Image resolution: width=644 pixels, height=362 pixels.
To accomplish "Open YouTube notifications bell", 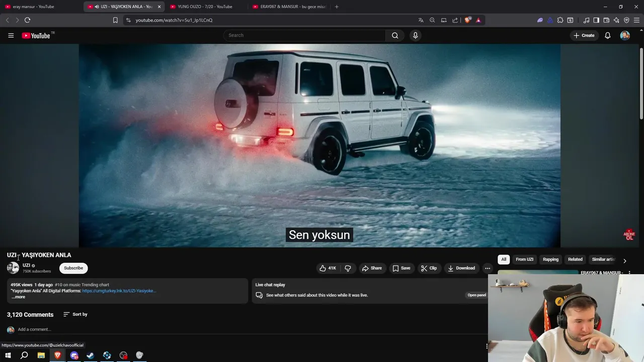I will click(x=608, y=35).
